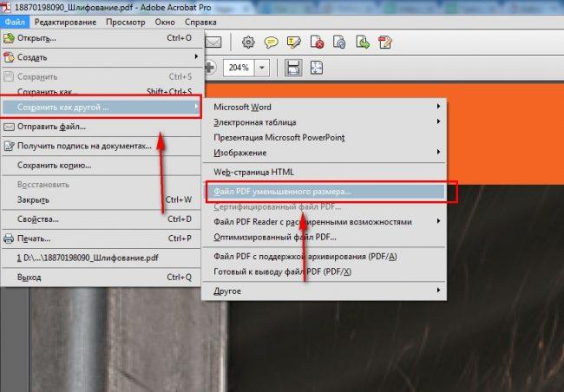Select Сохранить как... menu entry
Screen dimensions: 564x392
(102, 92)
